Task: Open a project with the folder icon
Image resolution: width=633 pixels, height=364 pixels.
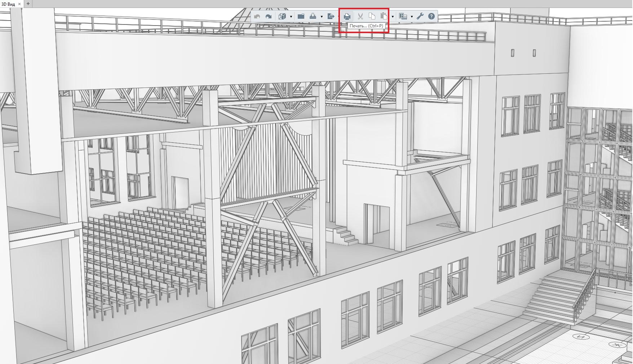Action: [x=301, y=16]
